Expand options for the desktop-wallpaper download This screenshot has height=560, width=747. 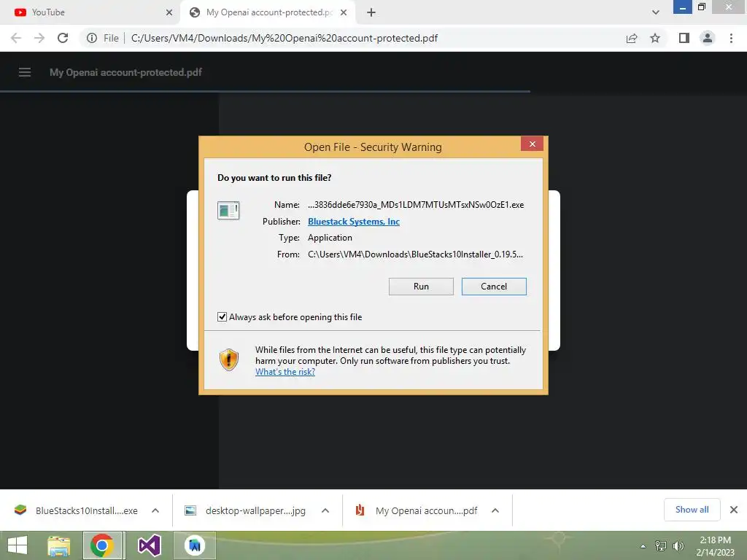[x=325, y=510]
